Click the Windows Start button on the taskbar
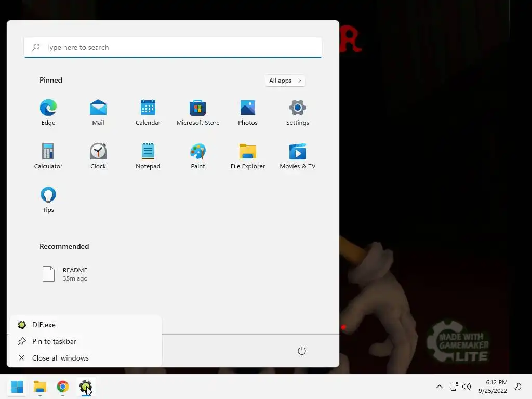 17,387
